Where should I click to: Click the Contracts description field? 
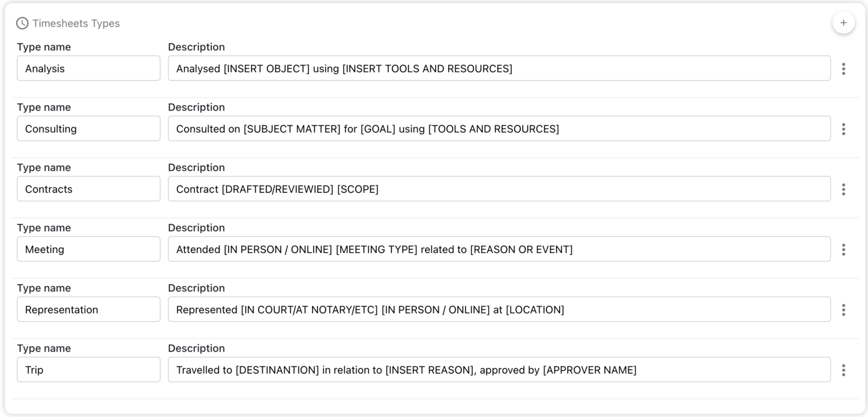tap(500, 189)
